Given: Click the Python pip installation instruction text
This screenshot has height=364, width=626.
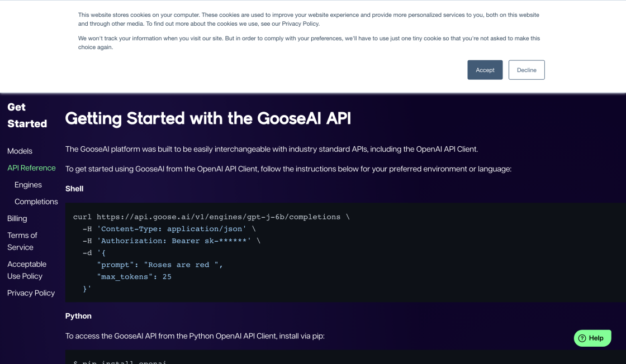Looking at the screenshot, I should 195,336.
